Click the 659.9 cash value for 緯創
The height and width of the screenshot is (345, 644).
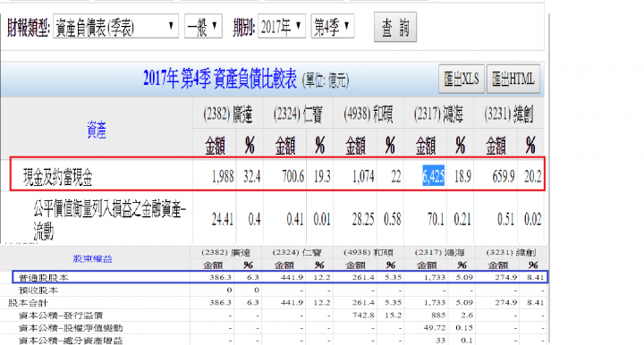pos(504,176)
